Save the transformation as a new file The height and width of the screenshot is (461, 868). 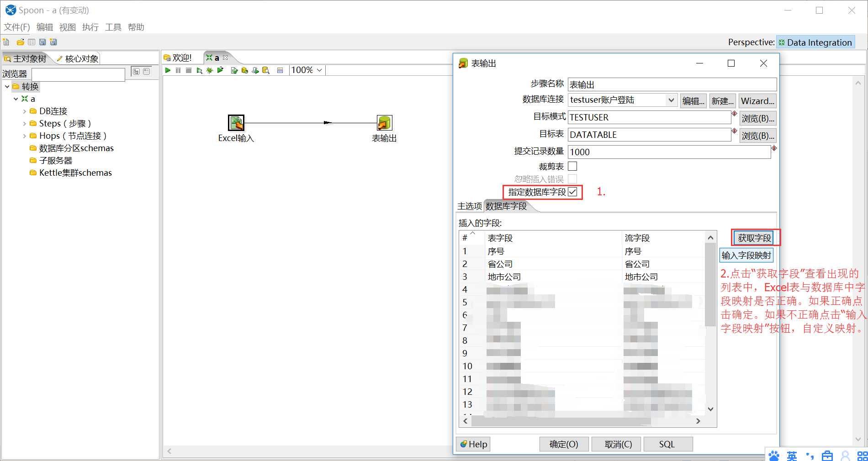[53, 42]
